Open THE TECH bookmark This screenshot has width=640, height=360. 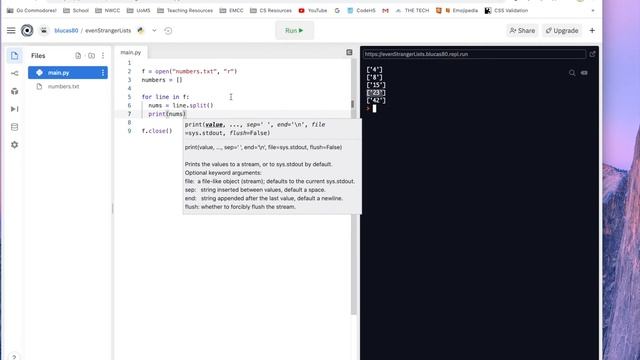pyautogui.click(x=412, y=11)
